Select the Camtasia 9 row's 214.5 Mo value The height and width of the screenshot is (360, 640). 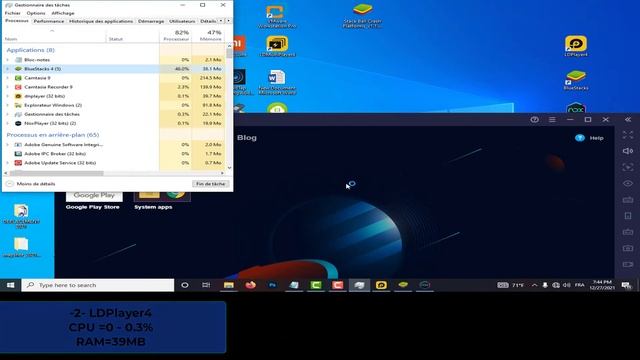coord(211,78)
